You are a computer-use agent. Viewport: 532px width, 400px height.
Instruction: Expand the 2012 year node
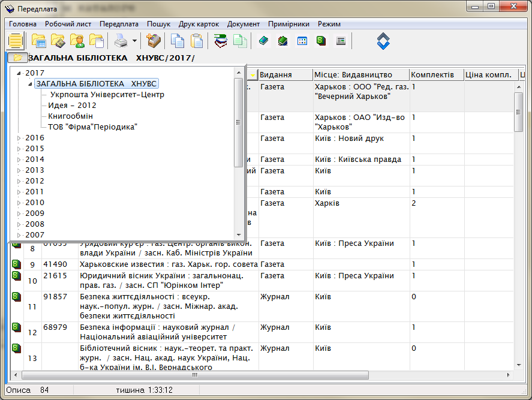pos(19,181)
